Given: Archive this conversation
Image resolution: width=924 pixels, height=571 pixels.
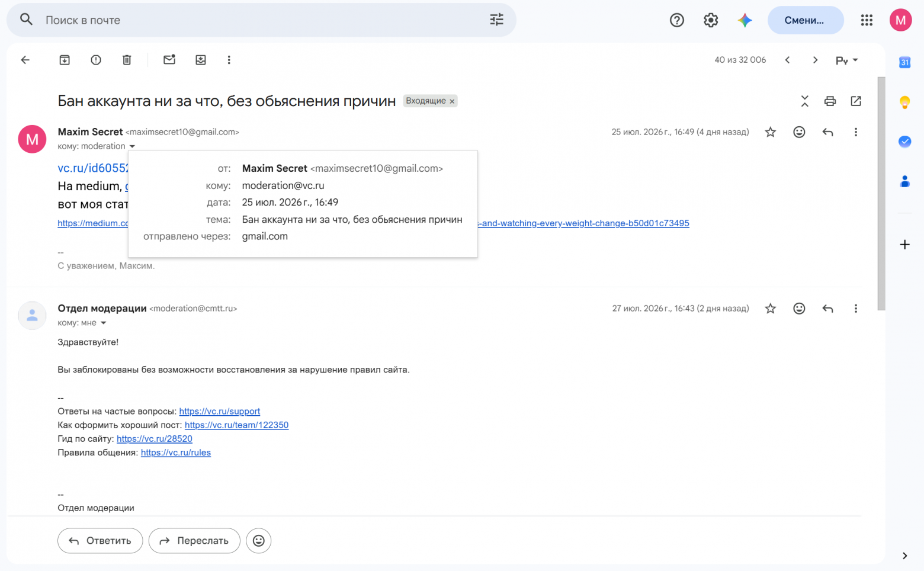Looking at the screenshot, I should [65, 60].
